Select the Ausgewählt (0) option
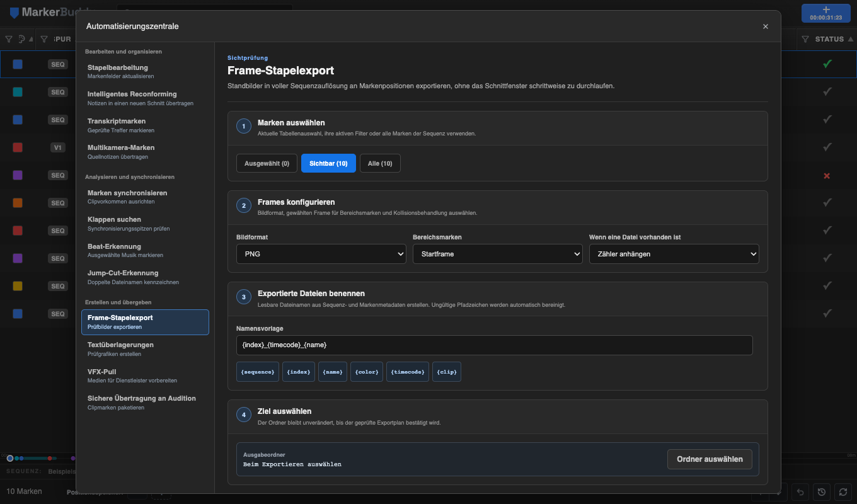 pyautogui.click(x=267, y=163)
